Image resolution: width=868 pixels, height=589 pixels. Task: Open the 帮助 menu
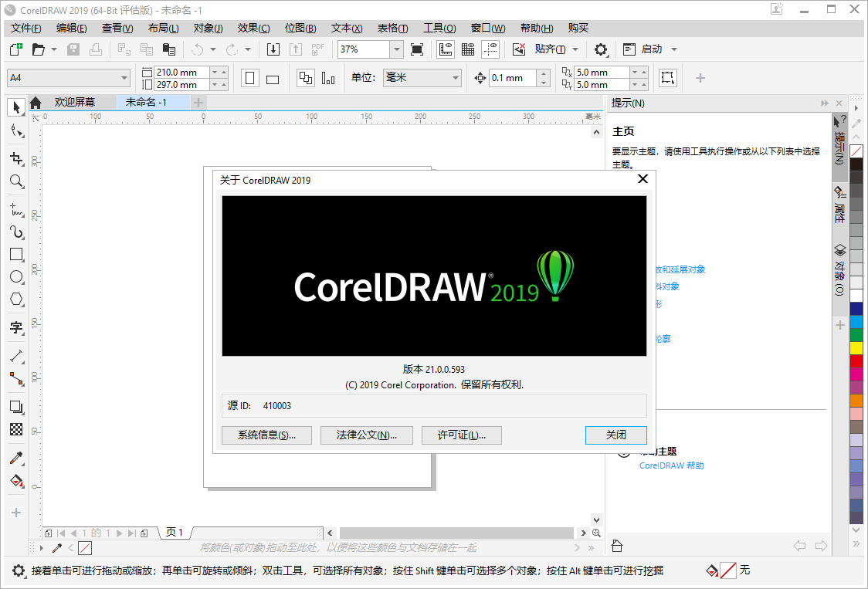[537, 29]
